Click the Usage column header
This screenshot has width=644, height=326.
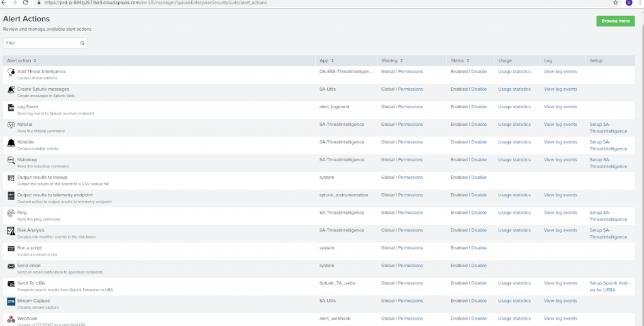[505, 60]
